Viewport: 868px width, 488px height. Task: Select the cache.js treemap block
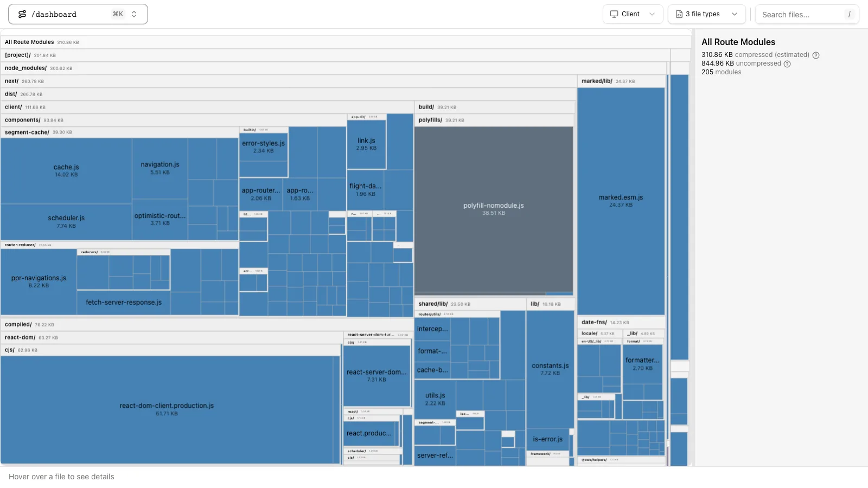[66, 171]
